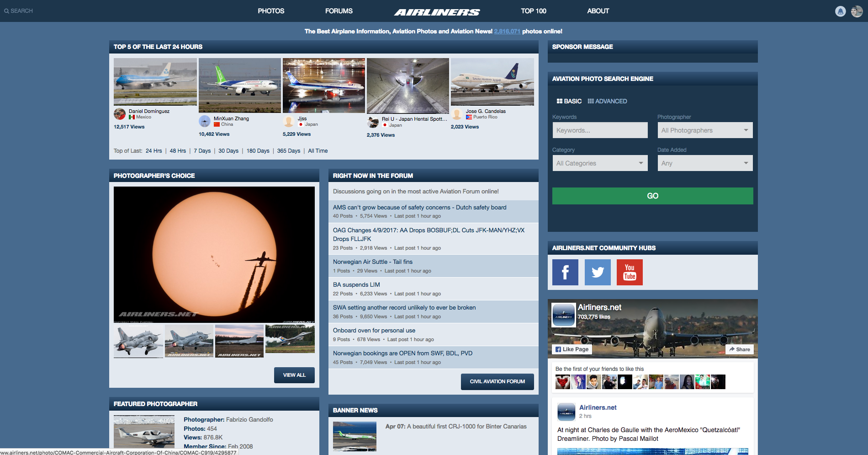Click Jjss photographer avatar
Viewport: 868px width, 455px height.
point(289,121)
